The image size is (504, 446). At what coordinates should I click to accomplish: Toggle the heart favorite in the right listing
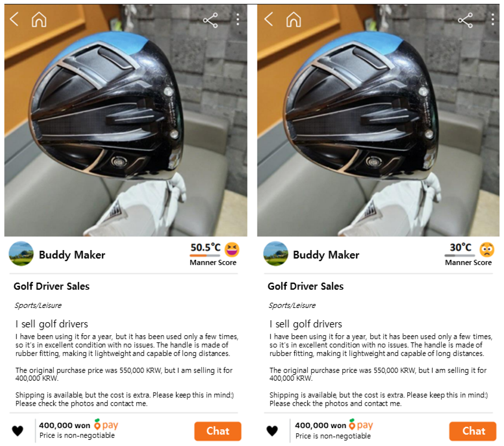272,431
